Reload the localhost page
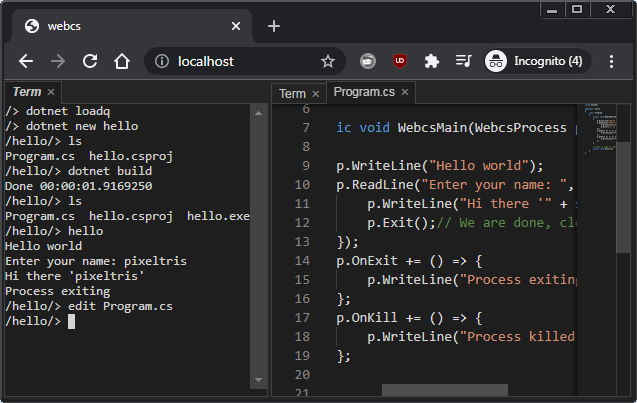Screen dimensions: 637x403 (x=90, y=61)
